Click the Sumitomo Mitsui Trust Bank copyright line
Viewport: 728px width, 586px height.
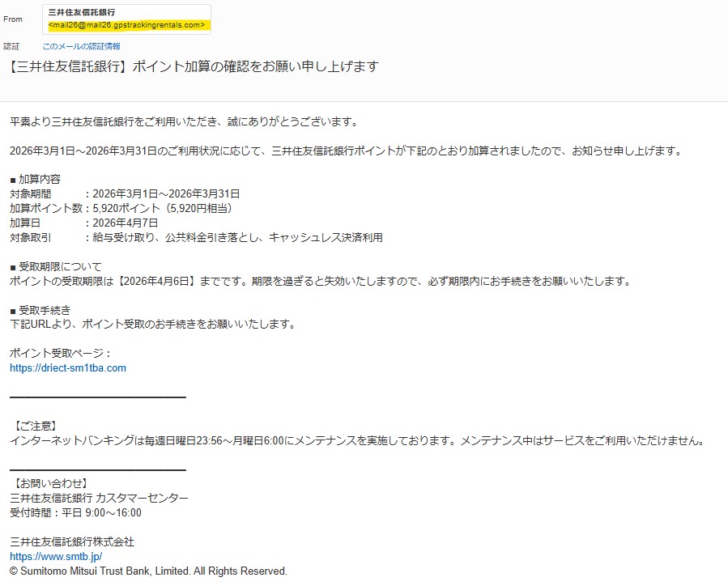[x=148, y=571]
